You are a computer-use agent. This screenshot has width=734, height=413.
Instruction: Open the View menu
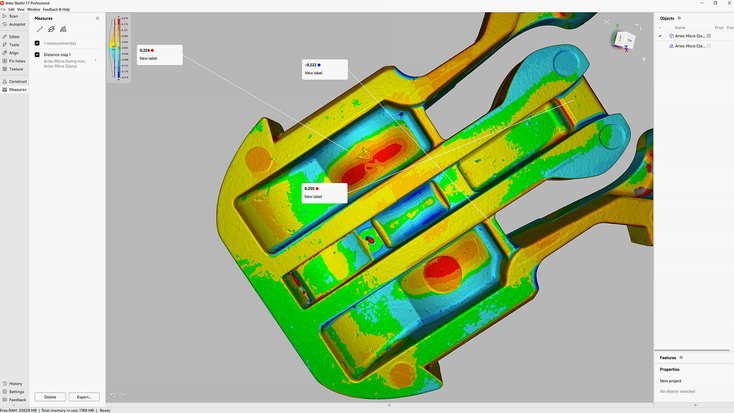(21, 9)
